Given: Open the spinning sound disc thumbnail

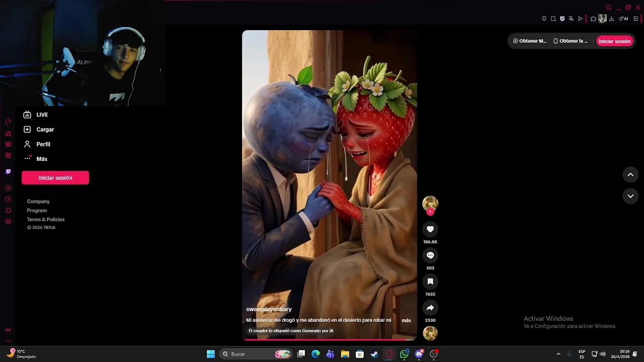Looking at the screenshot, I should 430,333.
